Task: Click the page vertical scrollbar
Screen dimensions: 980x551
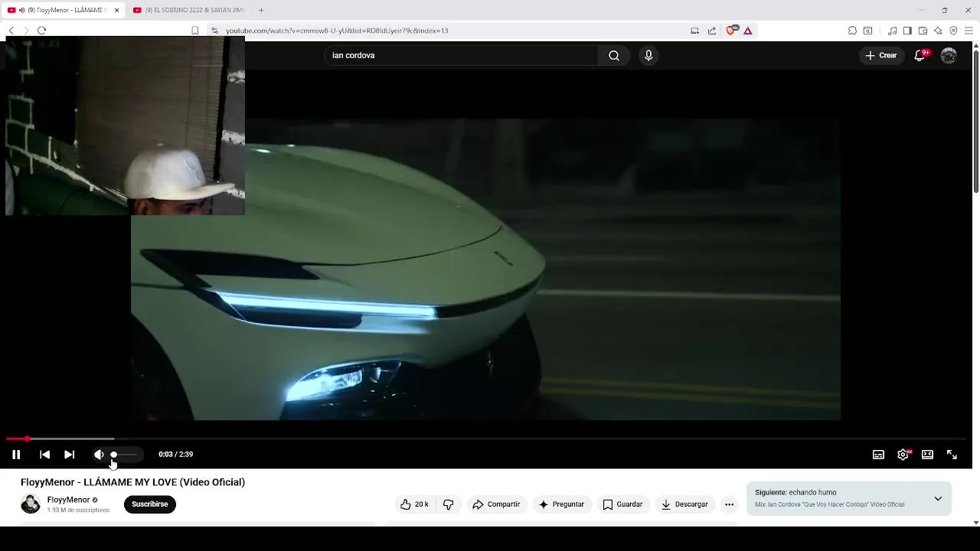Action: [975, 122]
